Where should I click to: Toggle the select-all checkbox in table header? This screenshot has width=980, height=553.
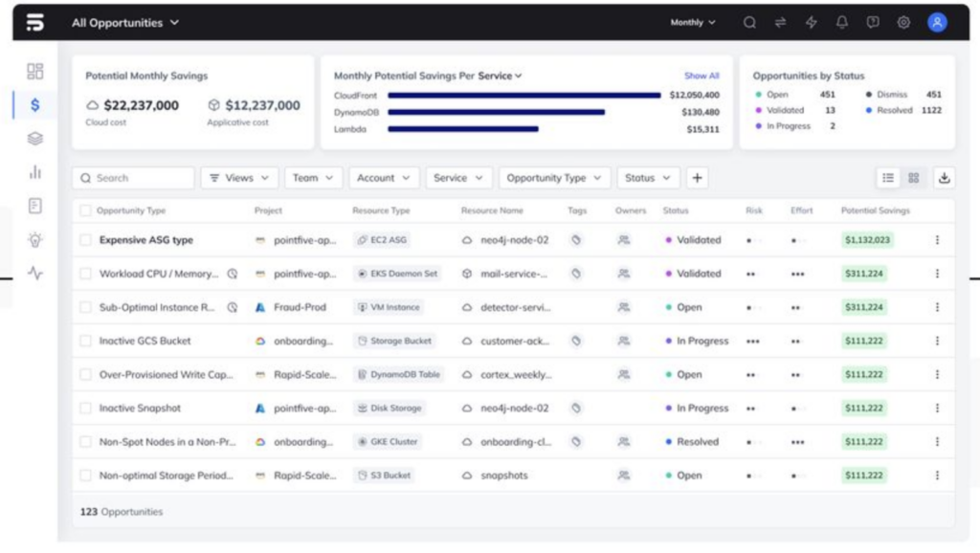tap(84, 210)
